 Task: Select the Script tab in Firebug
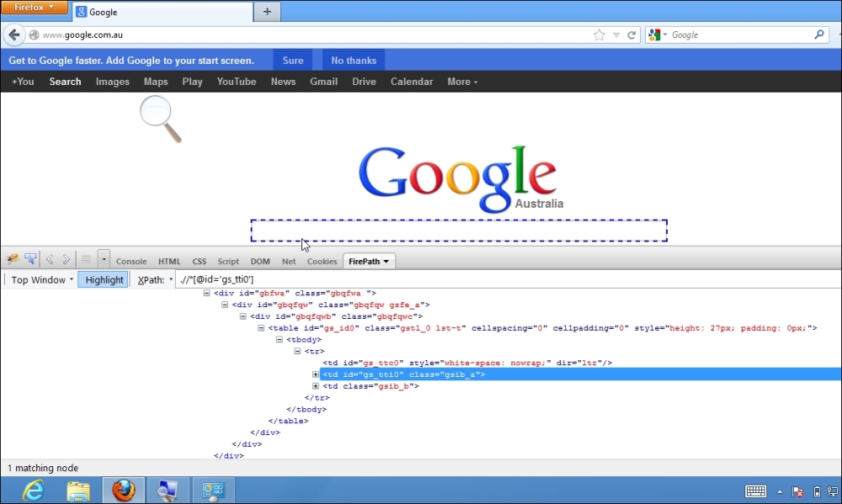[228, 262]
